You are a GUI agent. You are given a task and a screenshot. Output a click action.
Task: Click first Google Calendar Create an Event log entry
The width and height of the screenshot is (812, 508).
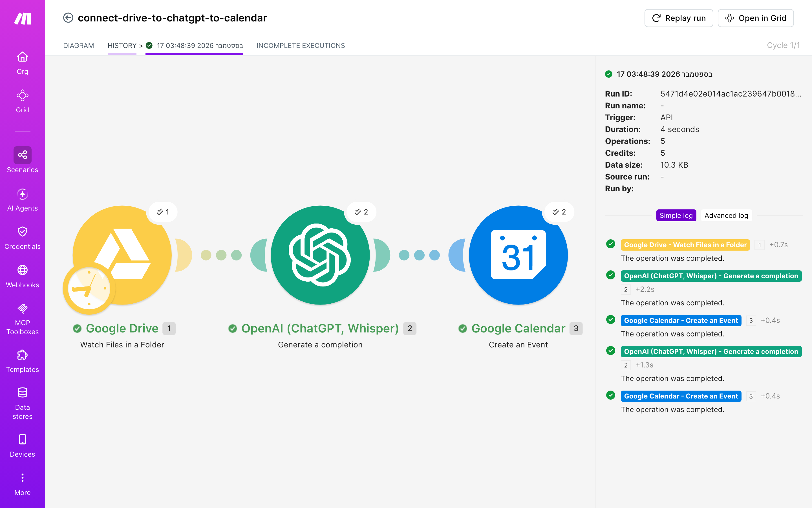coord(681,320)
